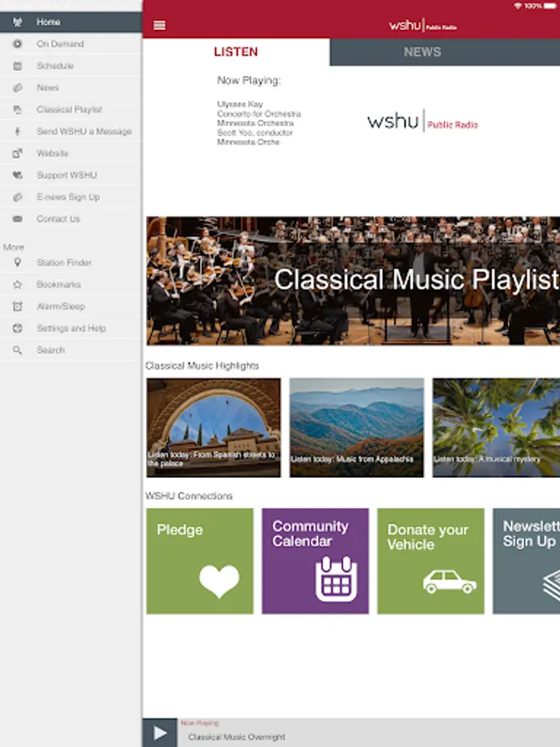Open Bookmarks star icon

tap(17, 285)
